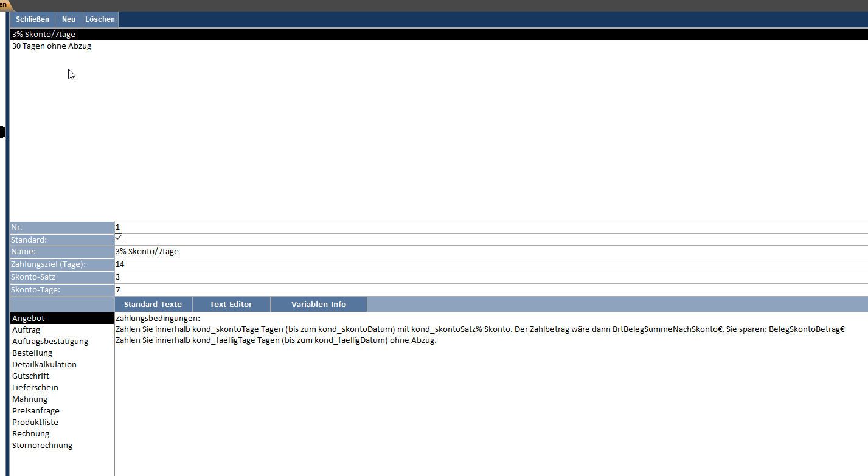
Task: Choose Rechnung from the list
Action: (30, 434)
